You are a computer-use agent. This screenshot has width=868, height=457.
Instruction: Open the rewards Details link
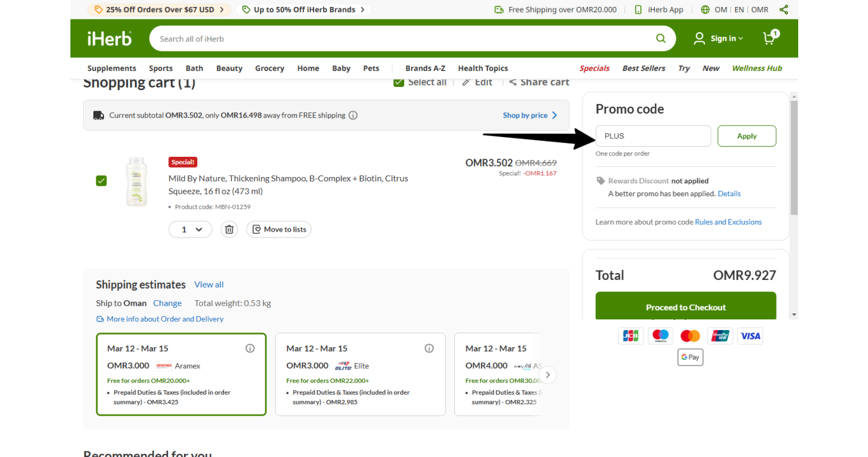(x=729, y=194)
